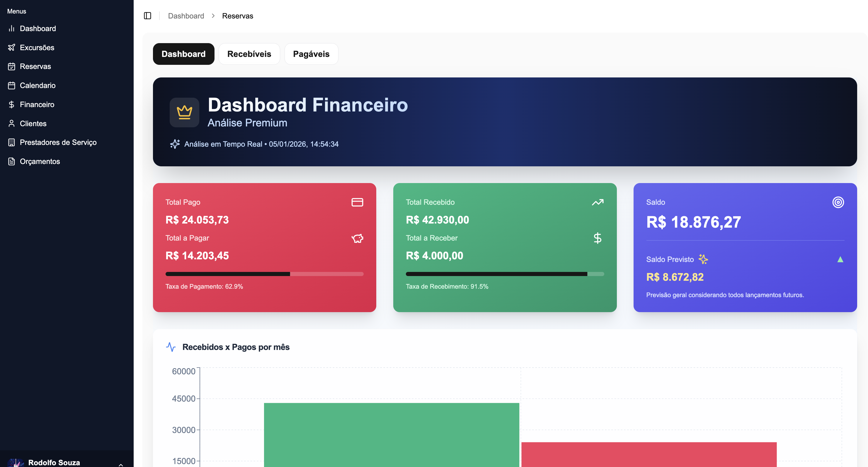Viewport: 868px width, 467px height.
Task: Go to Orçamentos in sidebar
Action: pyautogui.click(x=40, y=162)
